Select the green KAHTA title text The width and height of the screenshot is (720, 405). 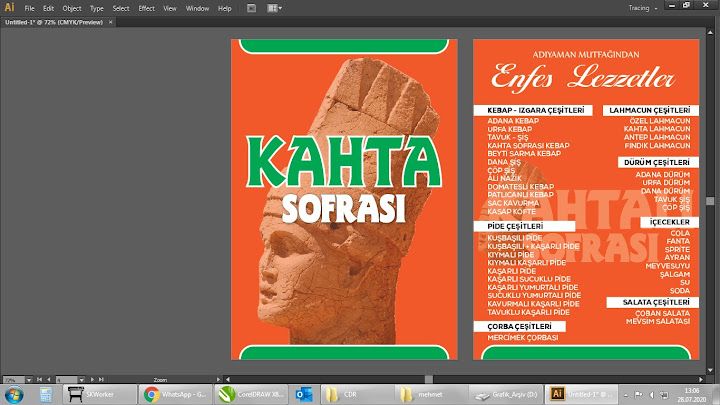[344, 161]
